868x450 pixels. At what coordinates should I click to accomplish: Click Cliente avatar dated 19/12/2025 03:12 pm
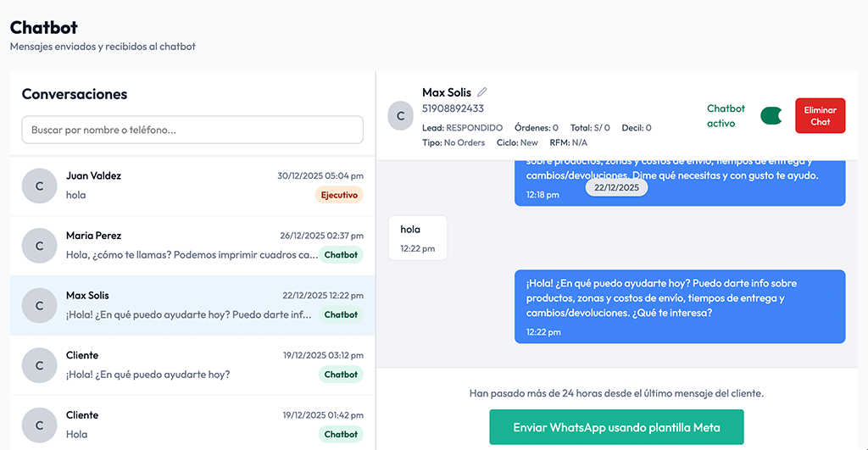click(39, 365)
